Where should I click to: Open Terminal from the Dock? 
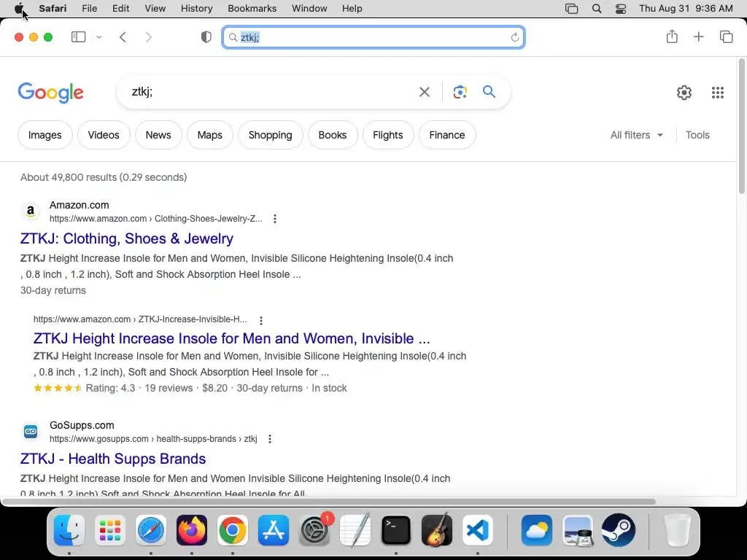point(396,530)
